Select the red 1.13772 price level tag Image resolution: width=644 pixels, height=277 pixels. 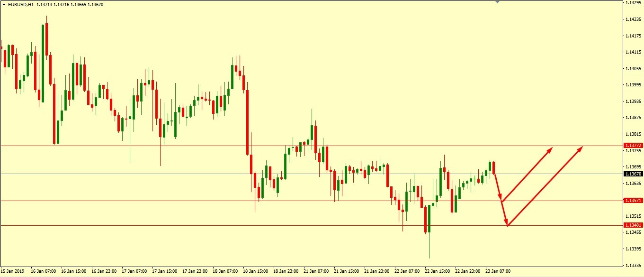point(633,145)
